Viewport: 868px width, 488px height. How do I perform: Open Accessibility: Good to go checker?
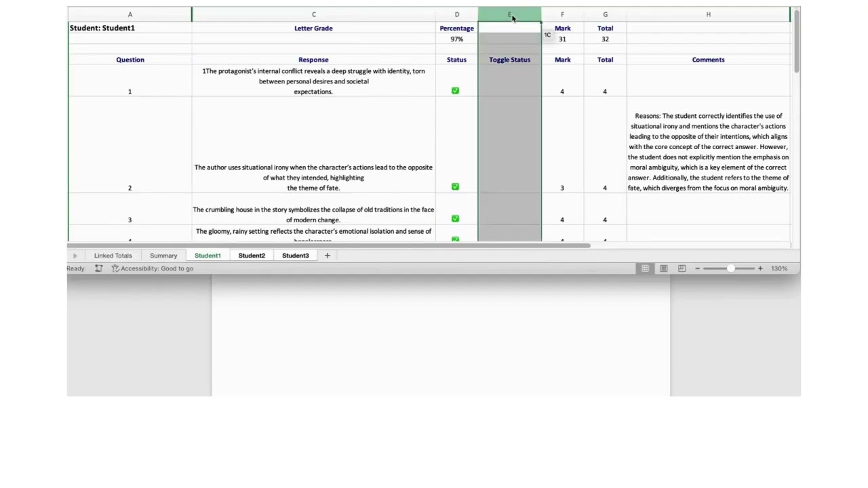pyautogui.click(x=153, y=268)
